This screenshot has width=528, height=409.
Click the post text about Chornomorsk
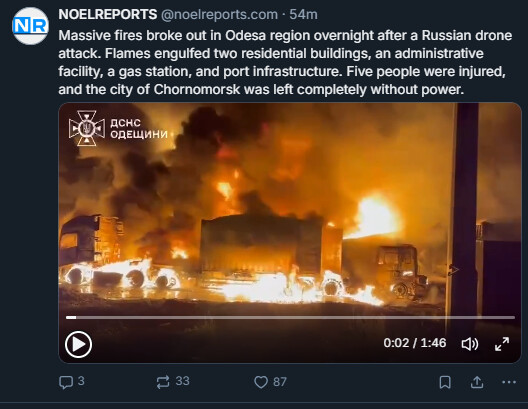[x=285, y=62]
